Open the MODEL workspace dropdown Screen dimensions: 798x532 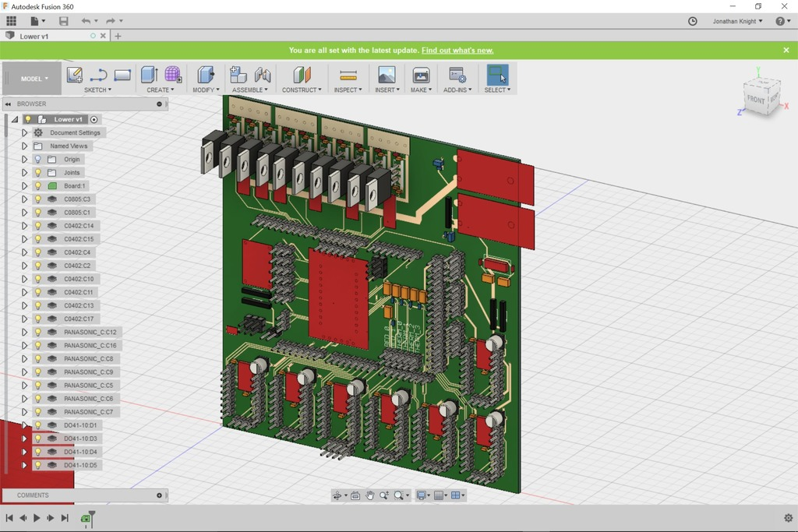coord(33,78)
